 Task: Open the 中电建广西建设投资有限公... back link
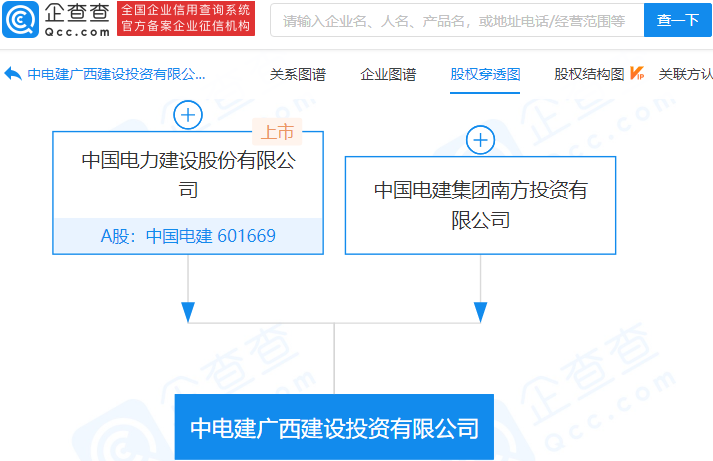[116, 74]
